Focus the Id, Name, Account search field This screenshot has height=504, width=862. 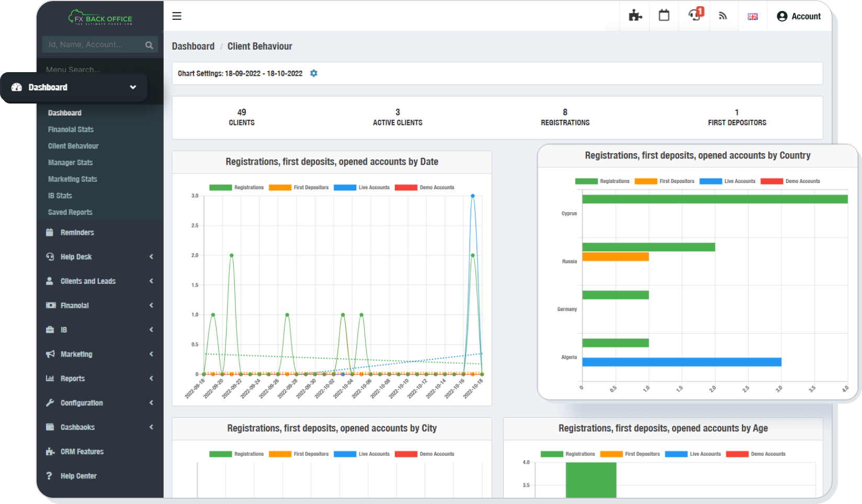[x=92, y=45]
